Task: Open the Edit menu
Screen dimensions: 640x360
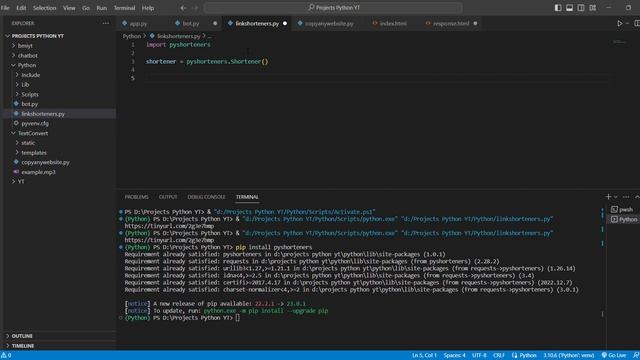Action: (x=21, y=8)
